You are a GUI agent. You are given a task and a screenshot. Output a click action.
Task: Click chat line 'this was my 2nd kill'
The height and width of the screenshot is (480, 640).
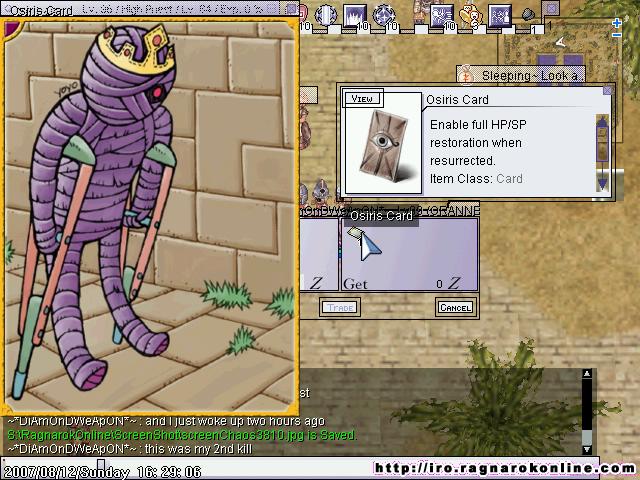(198, 449)
